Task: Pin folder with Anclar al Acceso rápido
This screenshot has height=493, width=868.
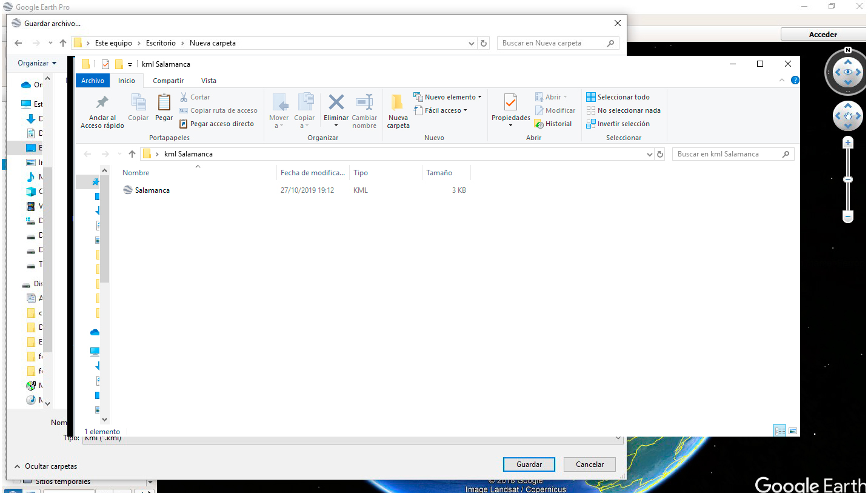Action: click(x=102, y=112)
